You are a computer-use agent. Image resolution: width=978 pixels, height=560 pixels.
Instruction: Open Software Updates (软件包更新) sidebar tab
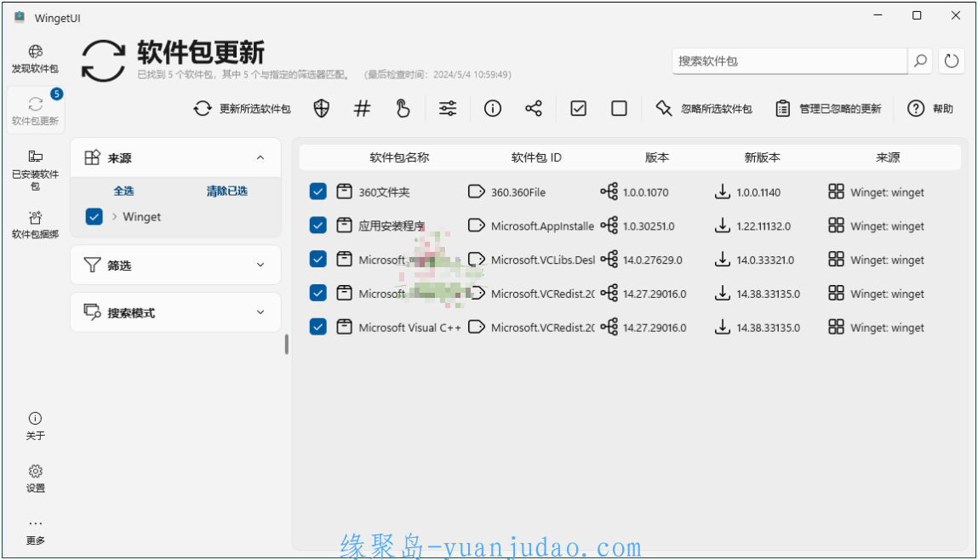pos(35,111)
